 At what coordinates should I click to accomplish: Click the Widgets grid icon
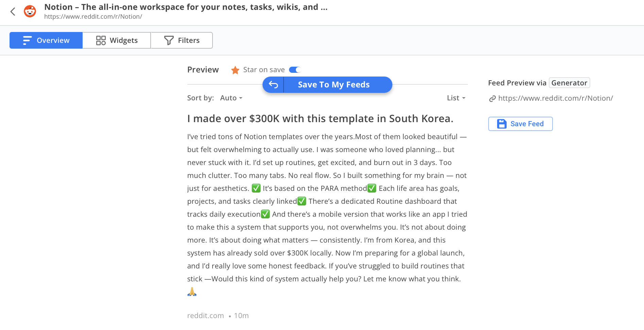[x=101, y=40]
